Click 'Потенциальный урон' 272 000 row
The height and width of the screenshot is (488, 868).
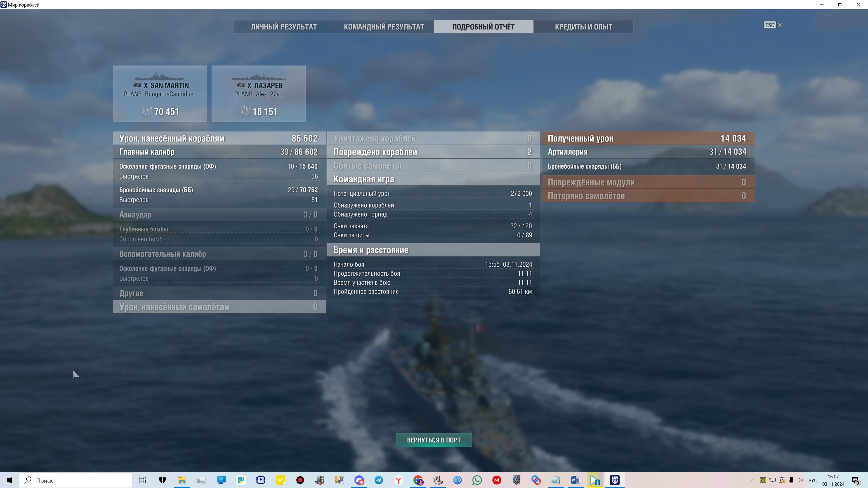click(433, 194)
